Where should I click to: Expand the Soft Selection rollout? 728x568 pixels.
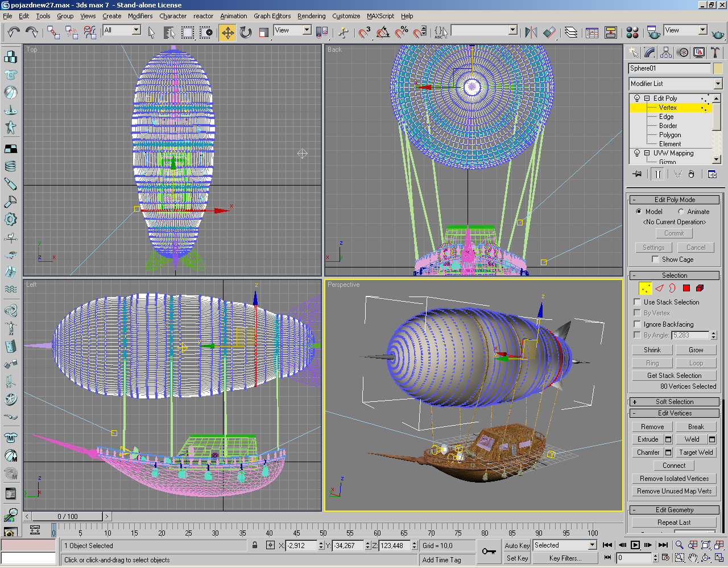click(675, 402)
